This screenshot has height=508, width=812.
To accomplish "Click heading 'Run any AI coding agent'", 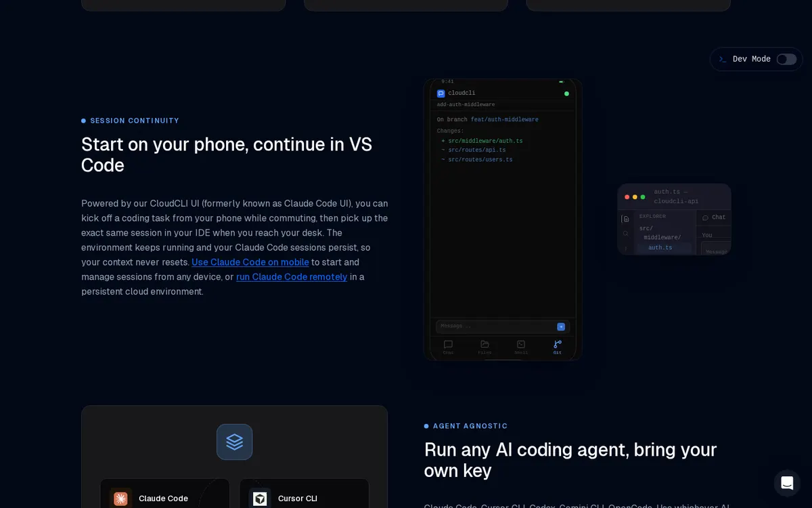I will click(570, 460).
